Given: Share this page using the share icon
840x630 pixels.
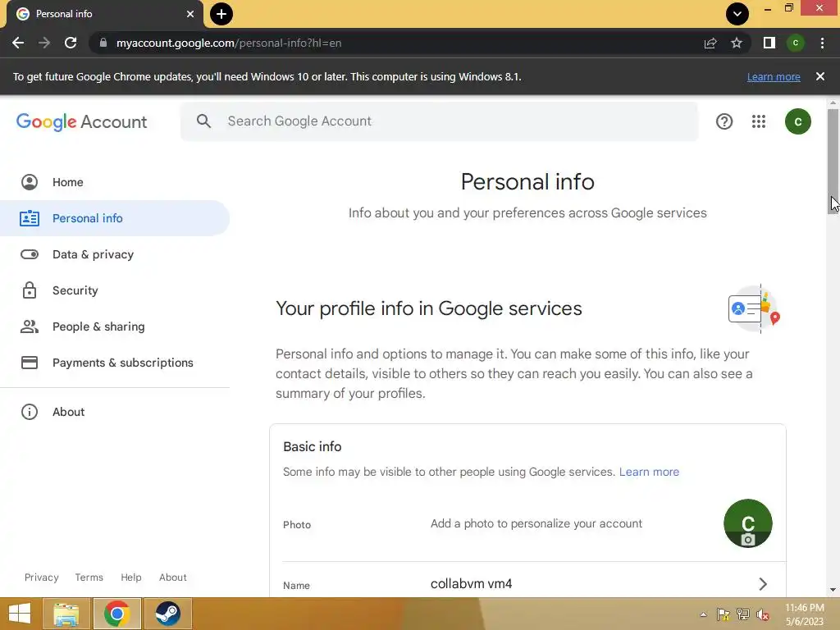Looking at the screenshot, I should click(x=710, y=43).
